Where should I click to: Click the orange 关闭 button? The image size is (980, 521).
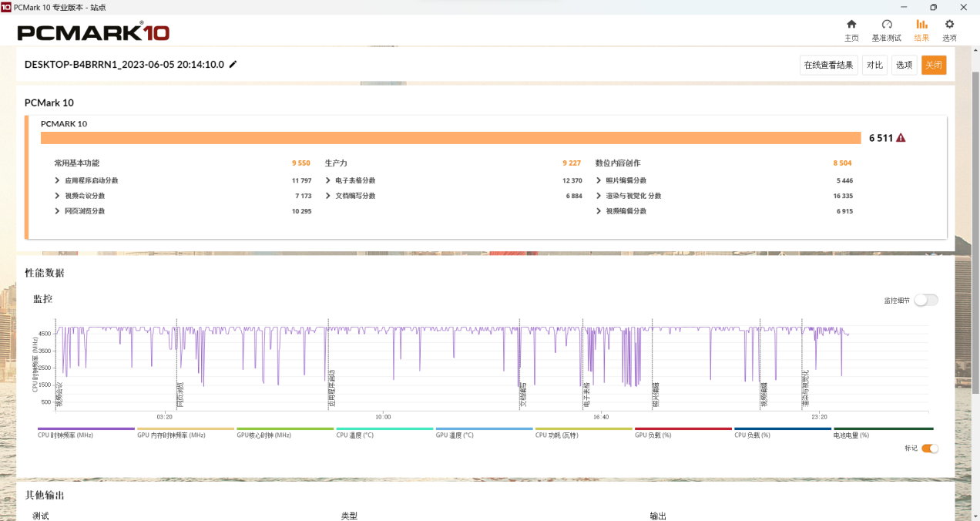click(933, 65)
